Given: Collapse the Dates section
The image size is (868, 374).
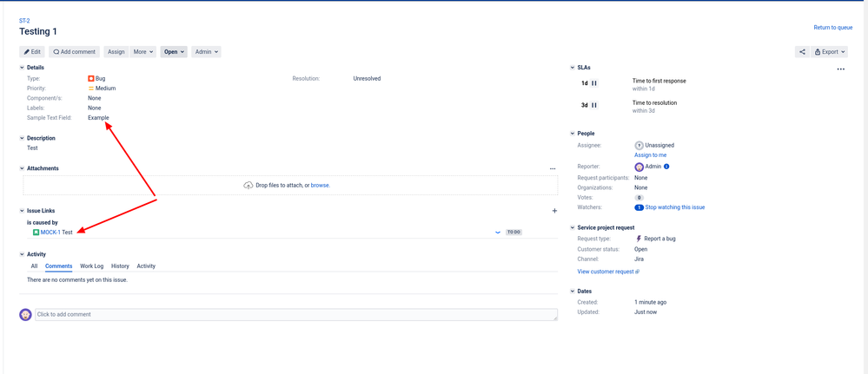Looking at the screenshot, I should coord(573,291).
